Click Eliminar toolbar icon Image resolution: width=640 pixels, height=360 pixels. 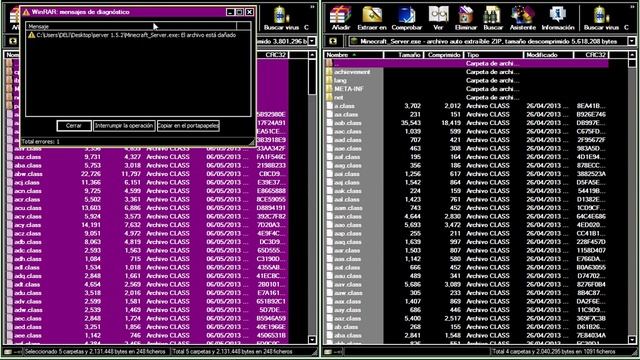[466, 18]
